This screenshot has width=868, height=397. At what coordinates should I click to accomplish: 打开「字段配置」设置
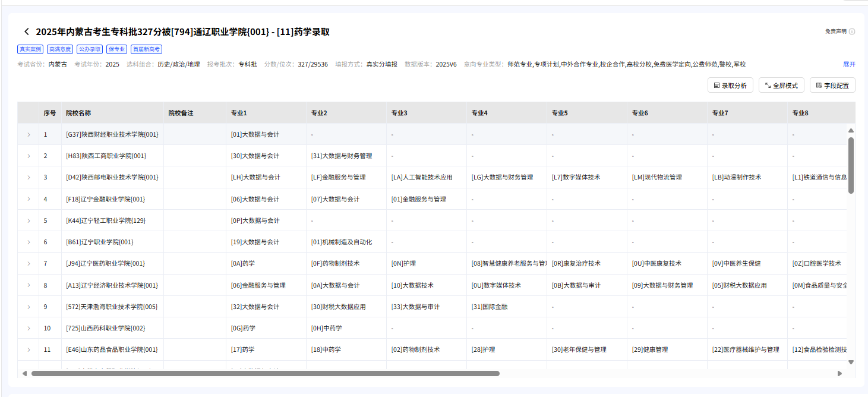[832, 85]
